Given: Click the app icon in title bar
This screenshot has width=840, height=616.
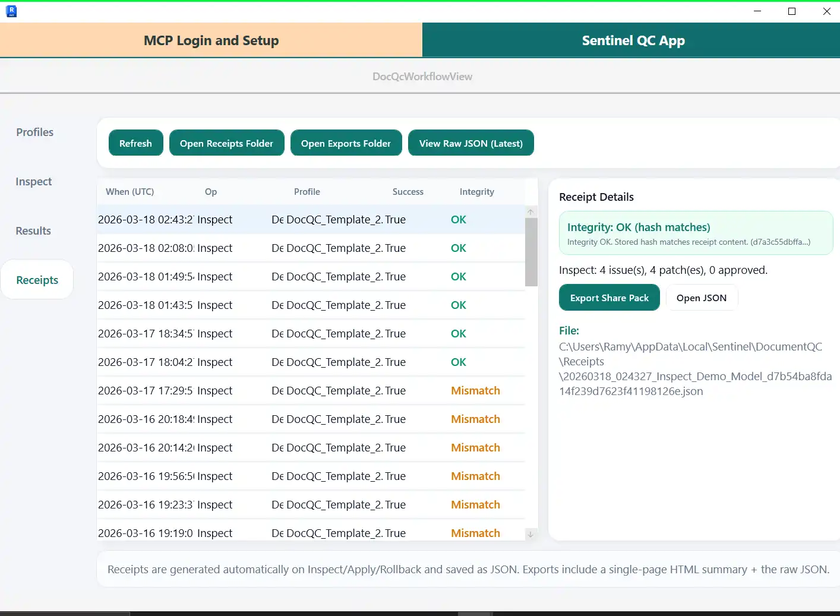Looking at the screenshot, I should pyautogui.click(x=11, y=11).
